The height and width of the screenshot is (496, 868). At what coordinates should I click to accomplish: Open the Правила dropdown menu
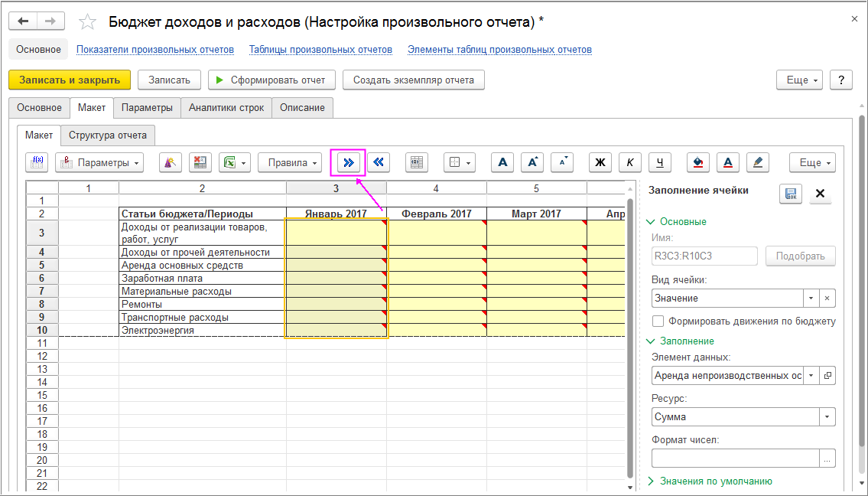(291, 162)
